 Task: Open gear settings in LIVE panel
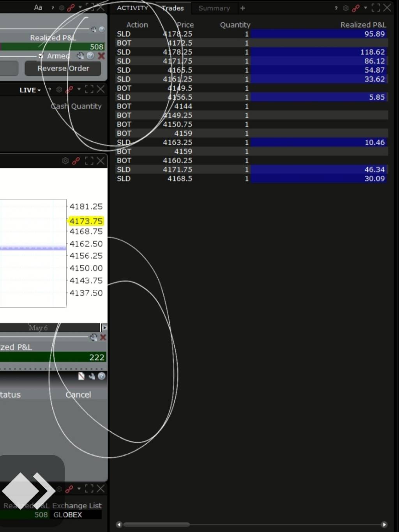click(x=59, y=90)
